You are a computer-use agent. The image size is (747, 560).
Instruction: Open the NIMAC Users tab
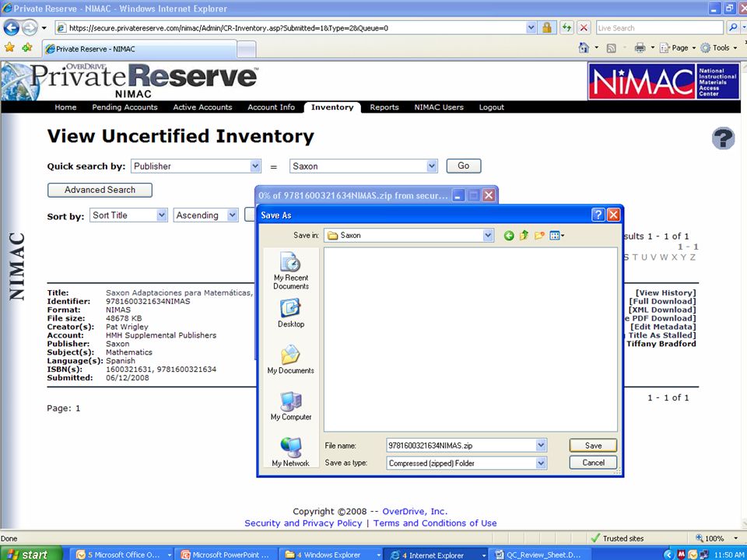(x=439, y=107)
